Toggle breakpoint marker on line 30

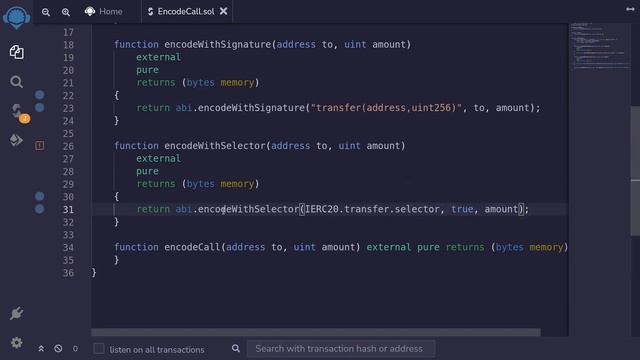(40, 196)
